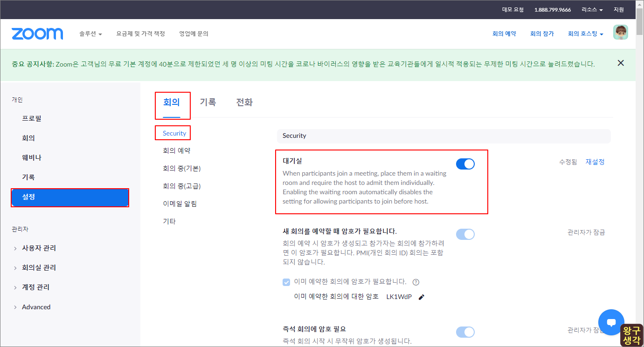Click the pencil icon to edit password LK1WdP
Image resolution: width=644 pixels, height=347 pixels.
(422, 297)
